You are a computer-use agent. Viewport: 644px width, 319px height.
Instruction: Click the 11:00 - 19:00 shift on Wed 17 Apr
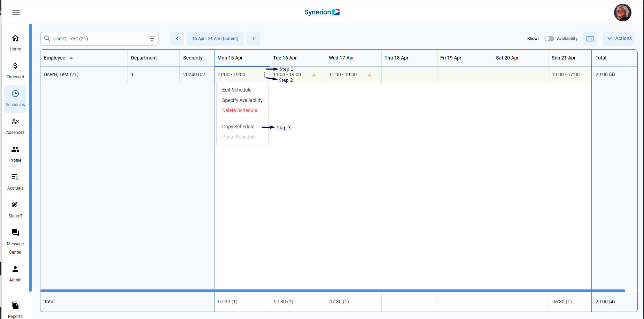pos(343,75)
